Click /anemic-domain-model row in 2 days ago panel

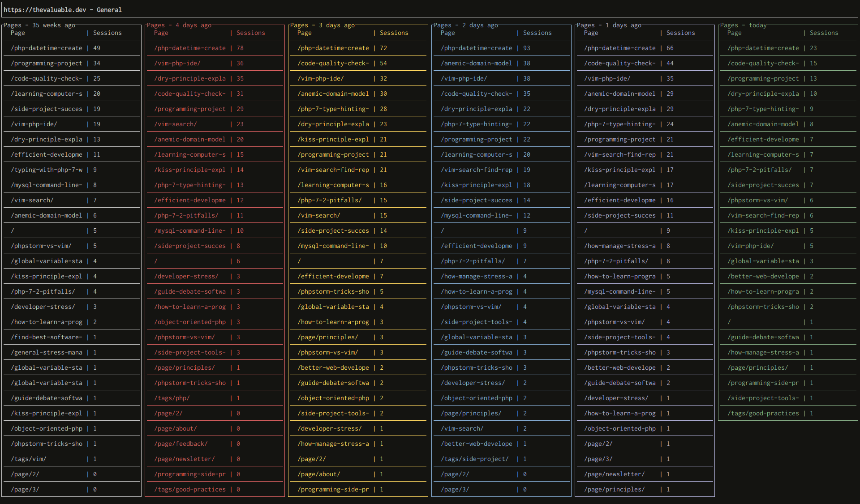point(476,63)
